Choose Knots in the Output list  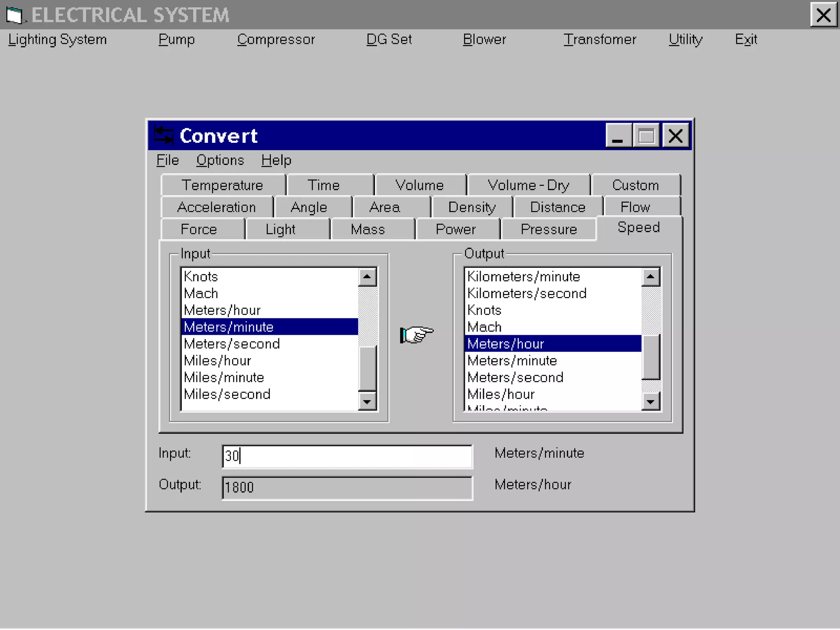pyautogui.click(x=484, y=310)
